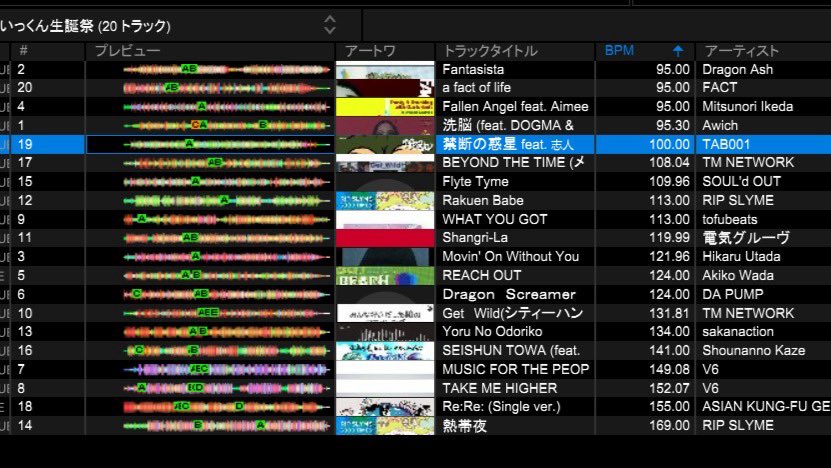Click the Rakuen Babe artwork thumbnail
This screenshot has height=468, width=831.
point(385,201)
